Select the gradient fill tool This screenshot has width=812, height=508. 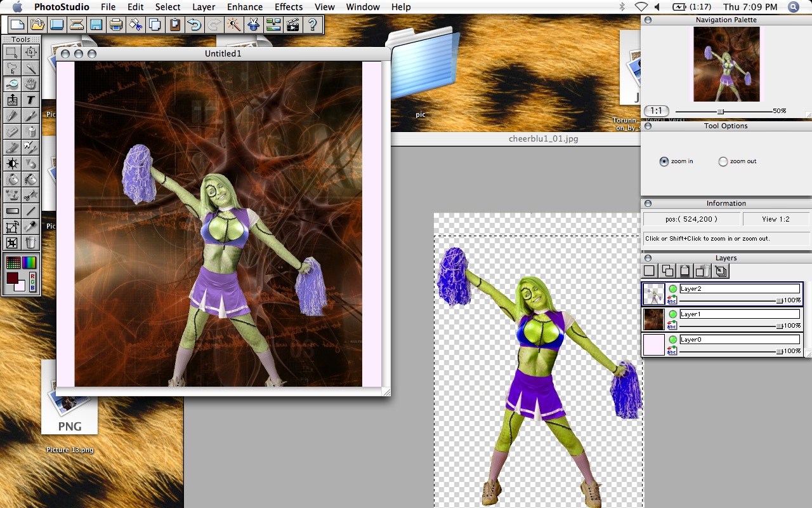click(x=12, y=211)
